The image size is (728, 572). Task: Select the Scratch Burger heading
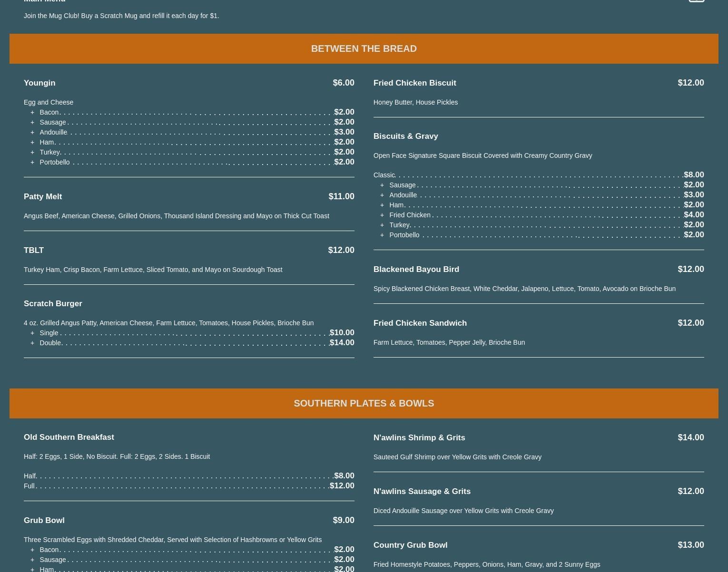click(53, 303)
